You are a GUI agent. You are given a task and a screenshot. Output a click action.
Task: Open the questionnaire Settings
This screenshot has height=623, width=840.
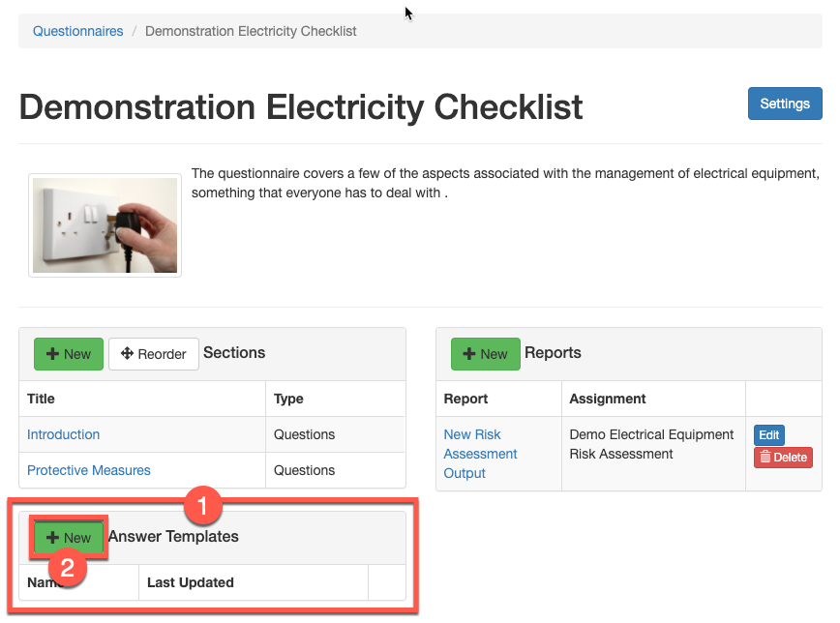click(784, 104)
